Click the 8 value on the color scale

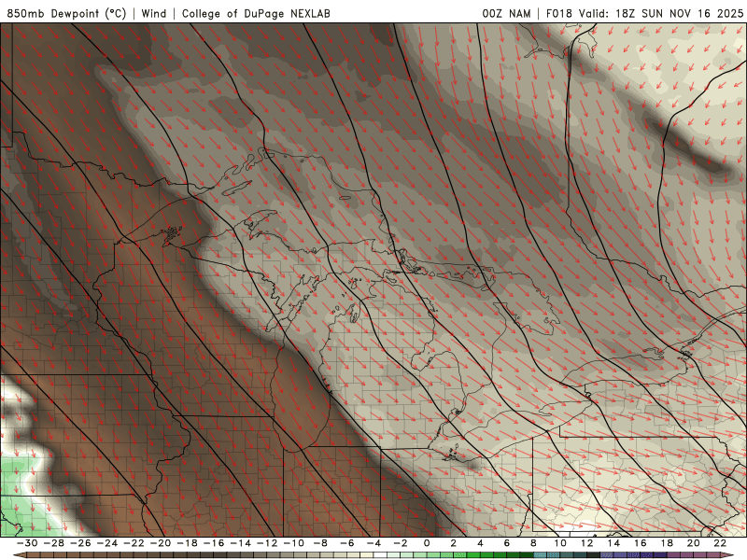pos(533,543)
